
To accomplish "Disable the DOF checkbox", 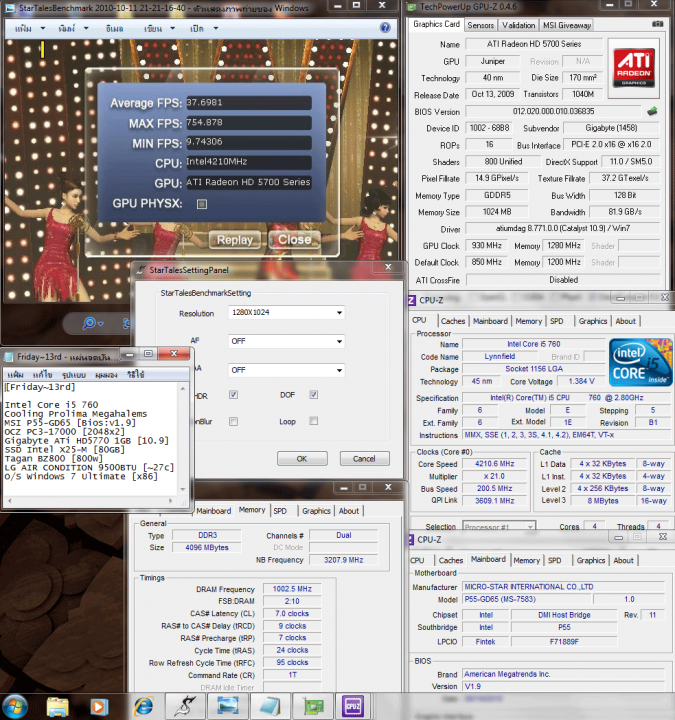I will pos(314,394).
